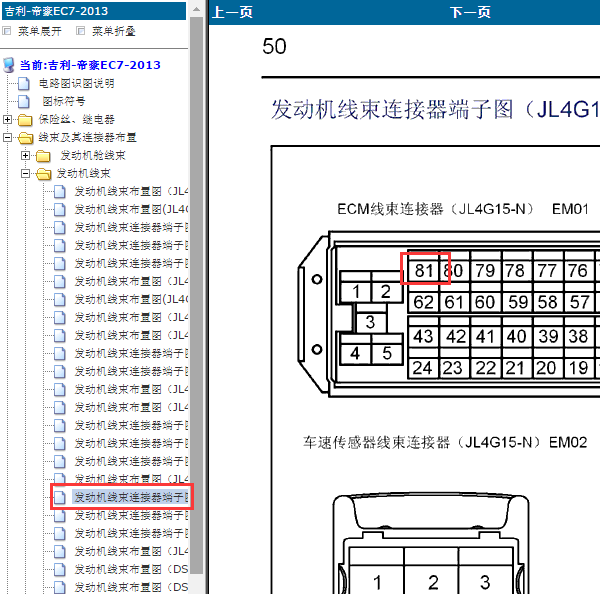Tick the 菜单展开 checkbox
The width and height of the screenshot is (600, 594).
[x=7, y=31]
